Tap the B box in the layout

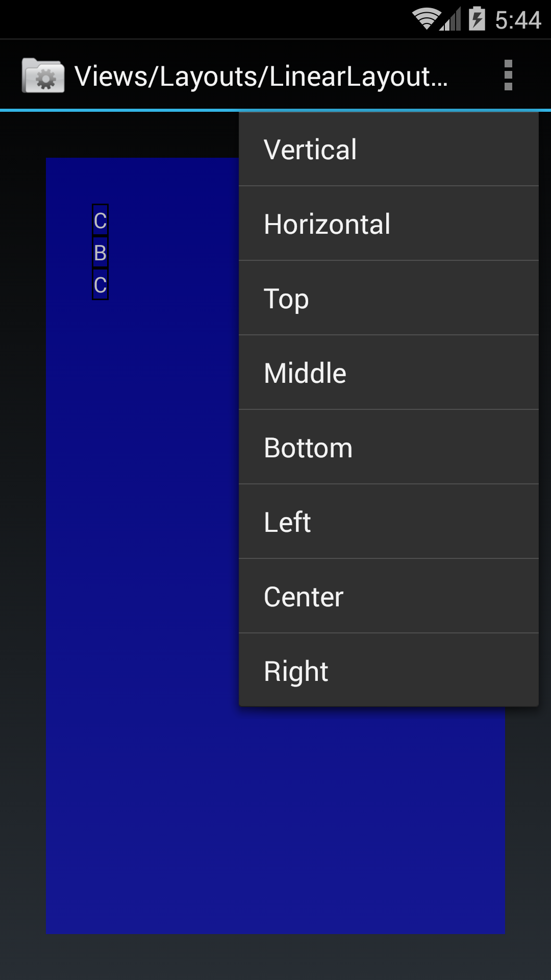(100, 252)
